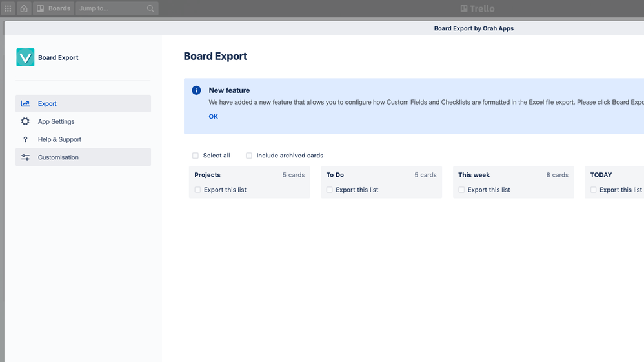Click the This week list title

[x=474, y=175]
